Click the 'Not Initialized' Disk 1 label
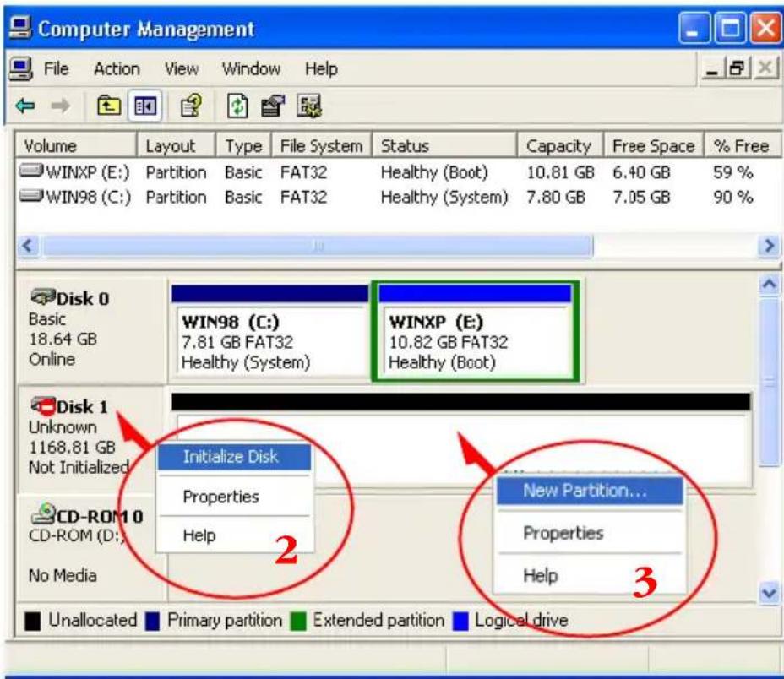 [x=79, y=467]
